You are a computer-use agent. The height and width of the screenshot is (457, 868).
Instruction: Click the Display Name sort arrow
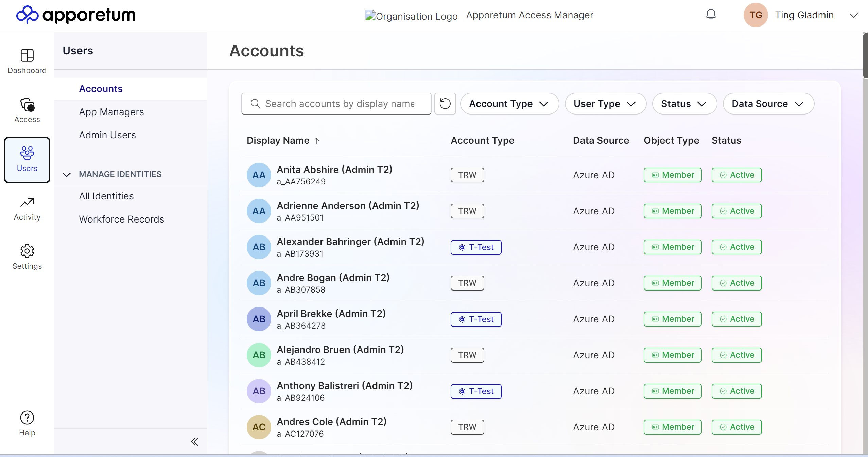(316, 141)
